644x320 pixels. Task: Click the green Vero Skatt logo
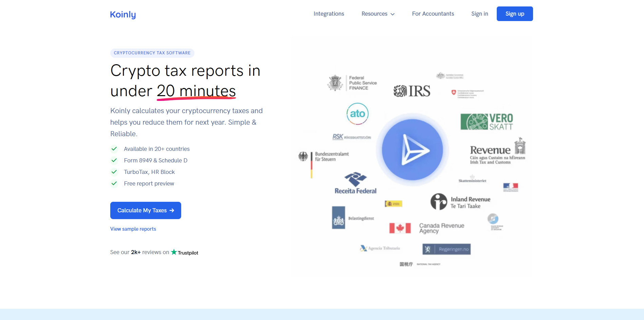point(487,122)
